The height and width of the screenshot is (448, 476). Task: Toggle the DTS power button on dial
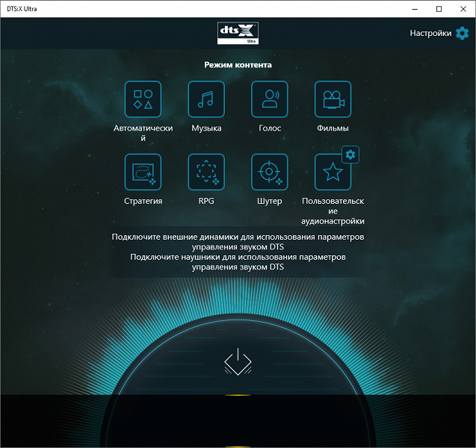238,361
